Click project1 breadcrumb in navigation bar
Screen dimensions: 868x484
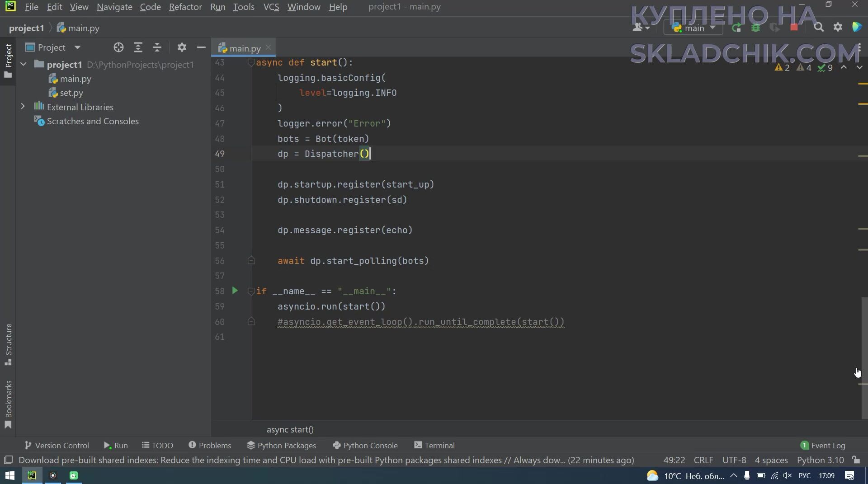pos(26,28)
